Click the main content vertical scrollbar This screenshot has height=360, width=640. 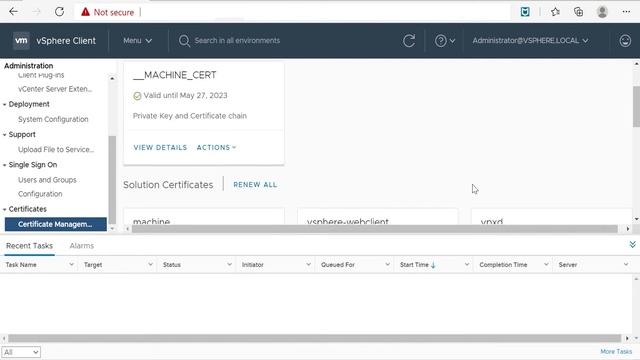(636, 107)
